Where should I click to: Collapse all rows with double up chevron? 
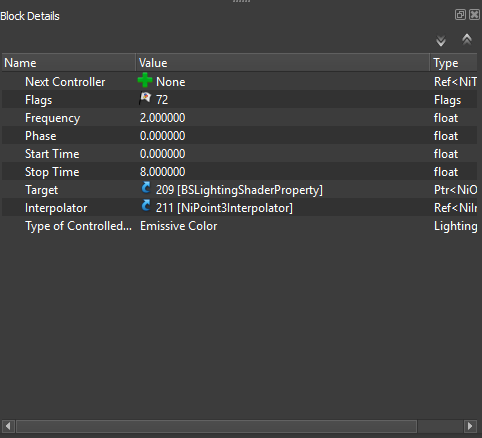point(467,40)
